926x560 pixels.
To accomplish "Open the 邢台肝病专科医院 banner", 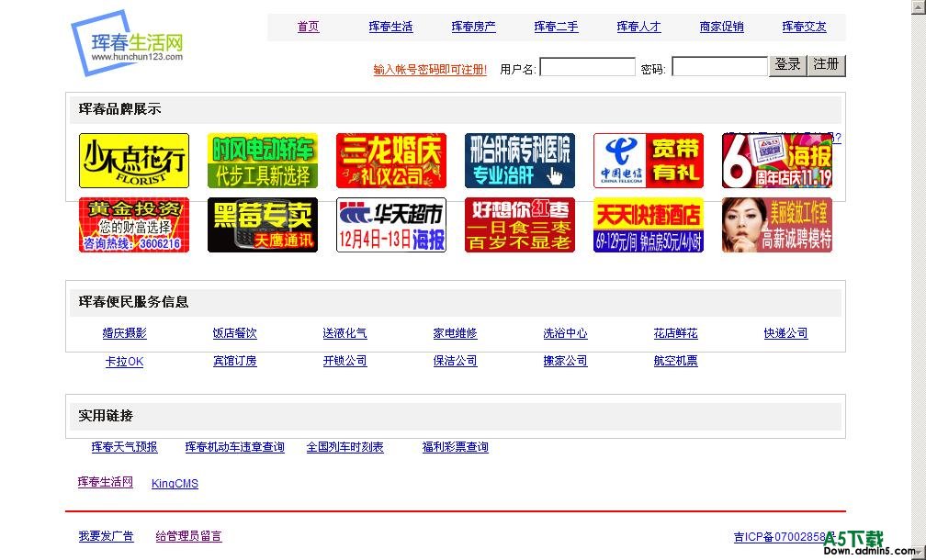I will pyautogui.click(x=520, y=161).
